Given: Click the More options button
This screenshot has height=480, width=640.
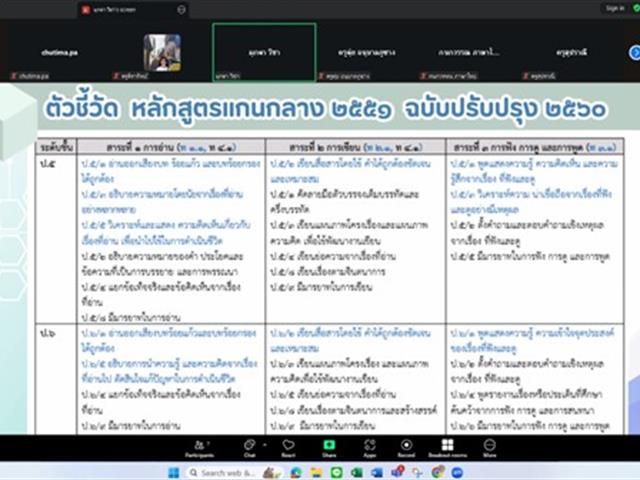Looking at the screenshot, I should [489, 447].
